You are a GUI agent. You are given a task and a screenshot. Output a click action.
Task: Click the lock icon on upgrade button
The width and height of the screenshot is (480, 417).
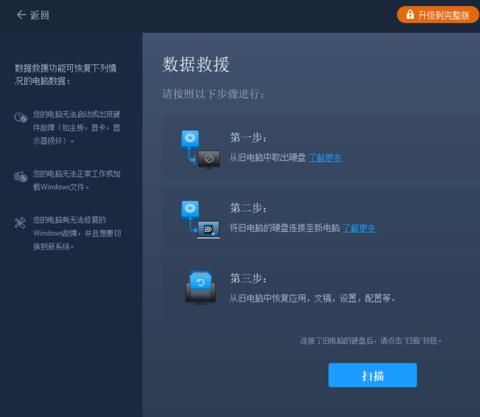click(410, 14)
